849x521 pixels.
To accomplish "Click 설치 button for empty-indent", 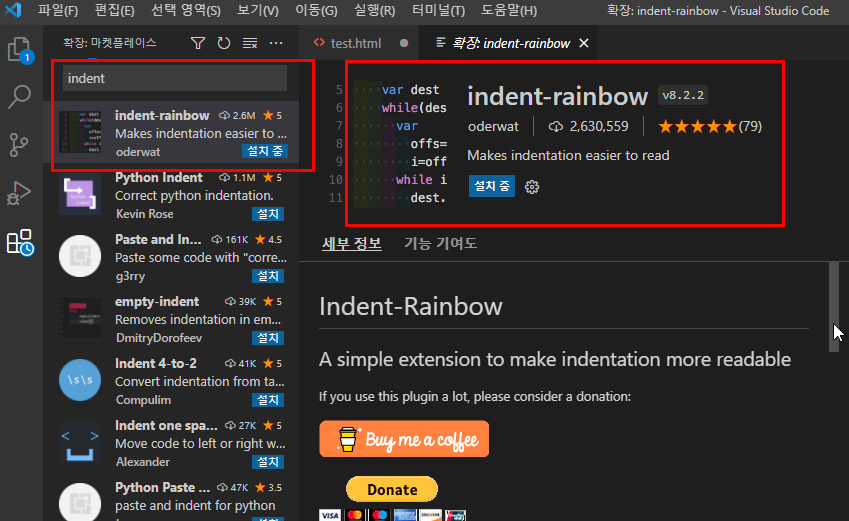I will (268, 337).
